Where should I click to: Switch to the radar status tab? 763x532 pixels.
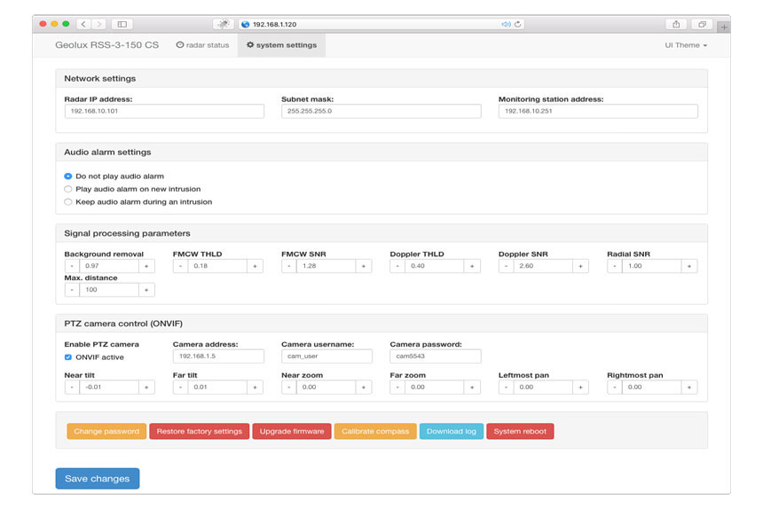202,45
